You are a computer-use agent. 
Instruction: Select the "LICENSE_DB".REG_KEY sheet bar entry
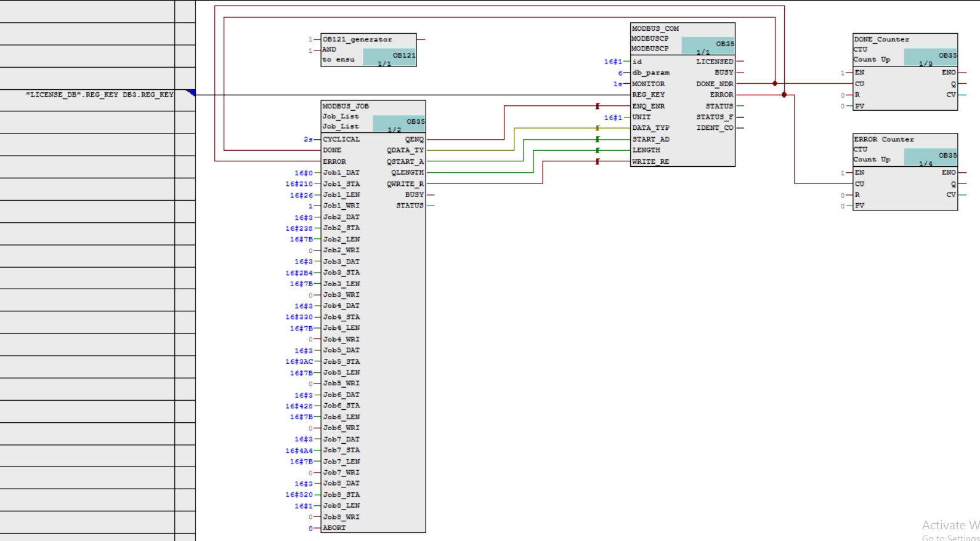tap(99, 95)
